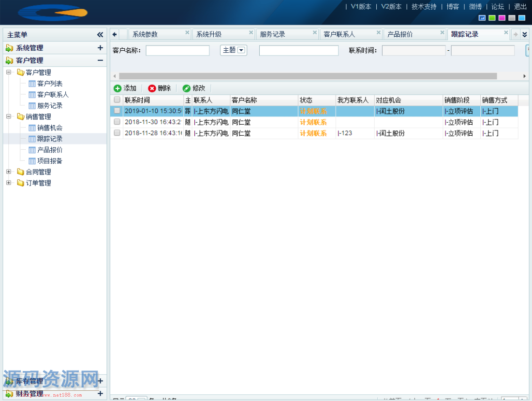This screenshot has height=401, width=532.
Task: Select the green theme color swatch
Action: tap(491, 17)
